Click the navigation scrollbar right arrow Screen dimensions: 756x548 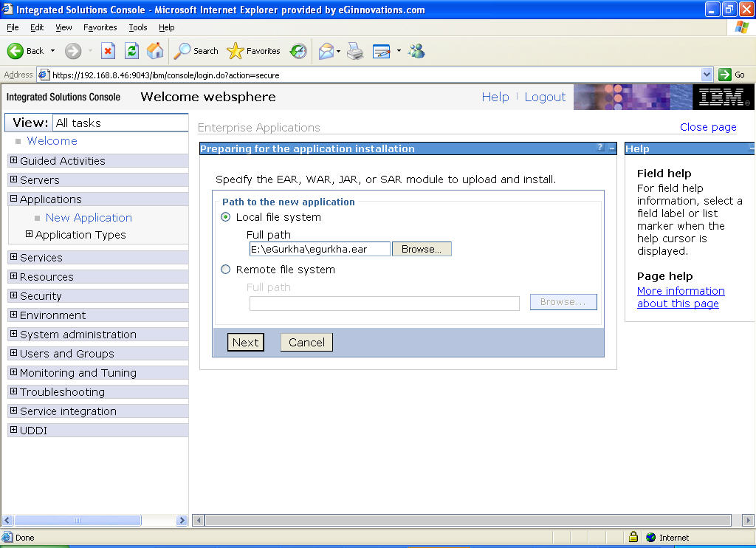point(182,520)
